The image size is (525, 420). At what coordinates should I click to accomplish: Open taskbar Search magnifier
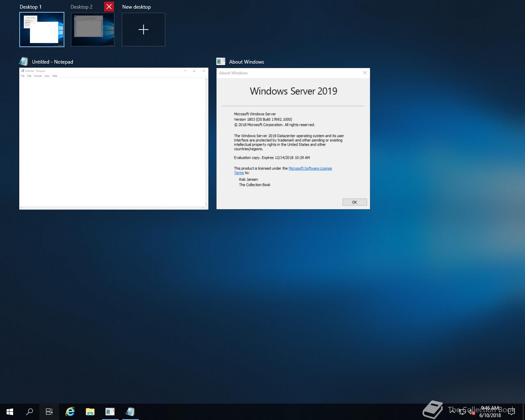click(x=30, y=411)
